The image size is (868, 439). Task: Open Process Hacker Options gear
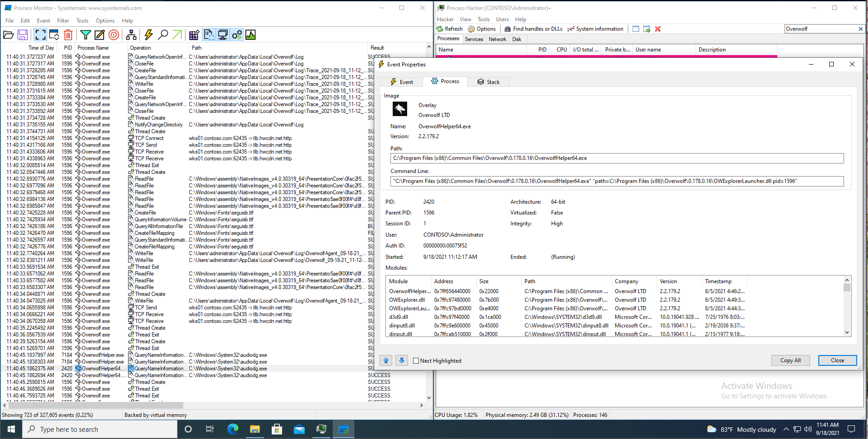coord(482,29)
